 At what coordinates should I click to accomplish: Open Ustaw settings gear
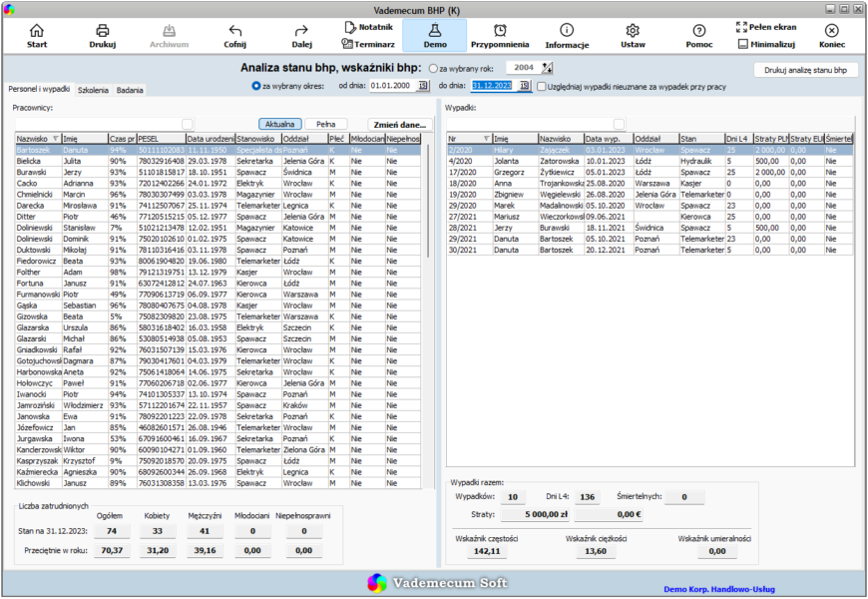pos(633,36)
